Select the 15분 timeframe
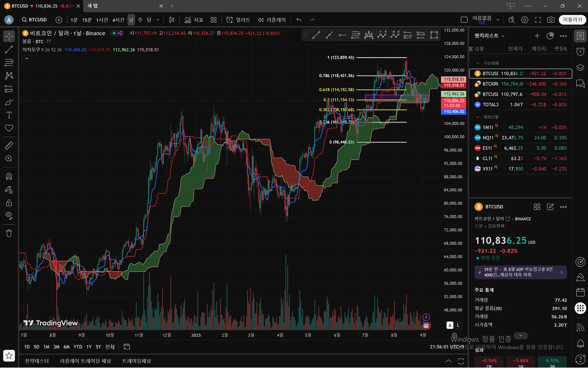The width and height of the screenshot is (588, 368). 87,20
